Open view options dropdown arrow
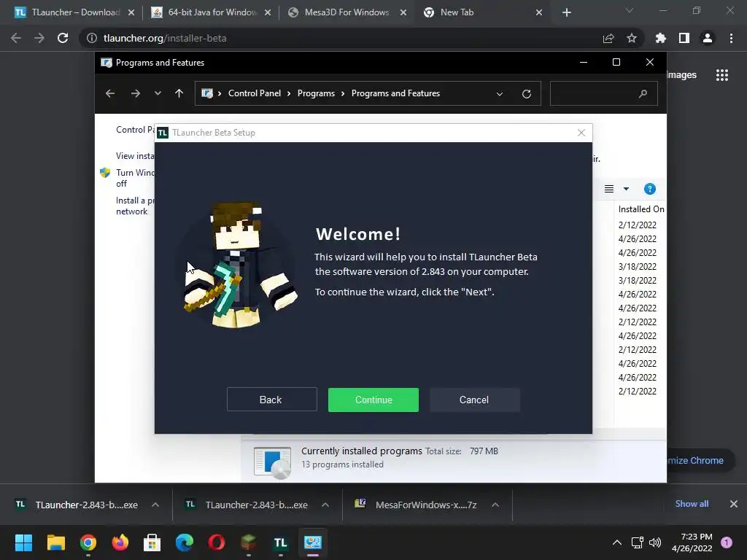The height and width of the screenshot is (560, 747). 626,189
